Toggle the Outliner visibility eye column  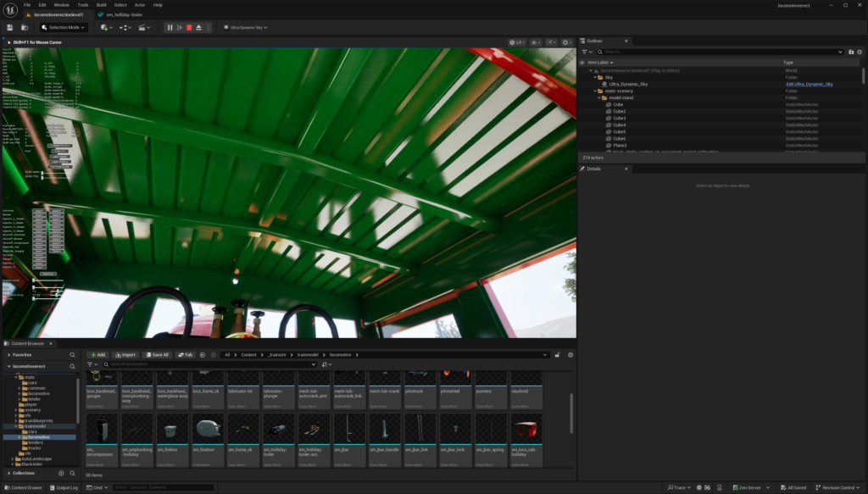[x=582, y=62]
